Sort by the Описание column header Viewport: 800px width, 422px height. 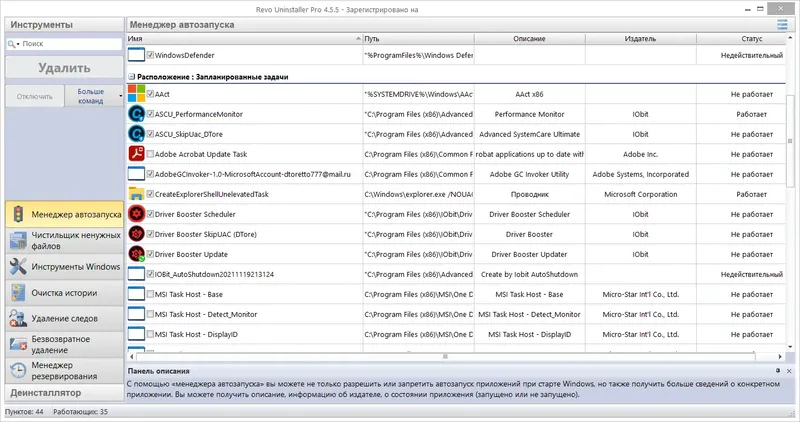(x=530, y=38)
